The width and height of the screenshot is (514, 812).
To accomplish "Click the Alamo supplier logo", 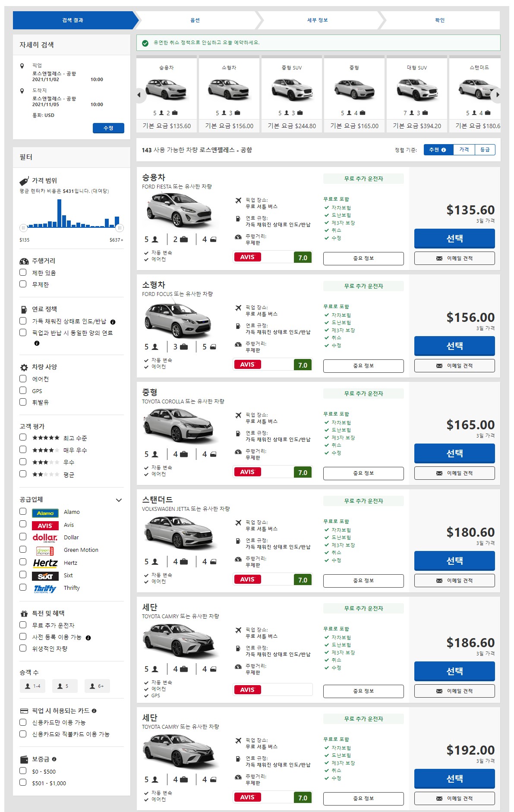I will coord(45,513).
